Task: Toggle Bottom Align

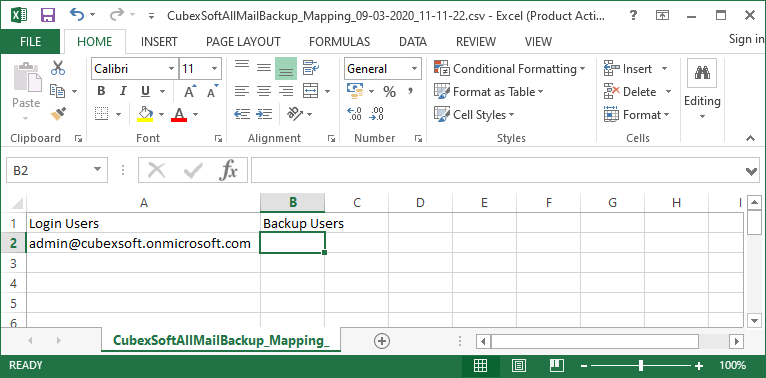Action: [x=286, y=68]
